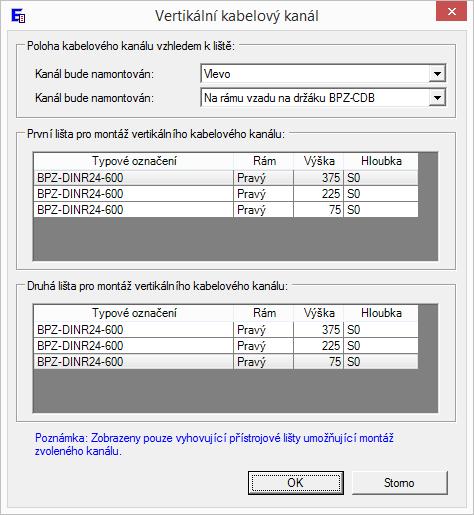Click Typové označení header in first table
The height and width of the screenshot is (515, 474).
coord(134,161)
